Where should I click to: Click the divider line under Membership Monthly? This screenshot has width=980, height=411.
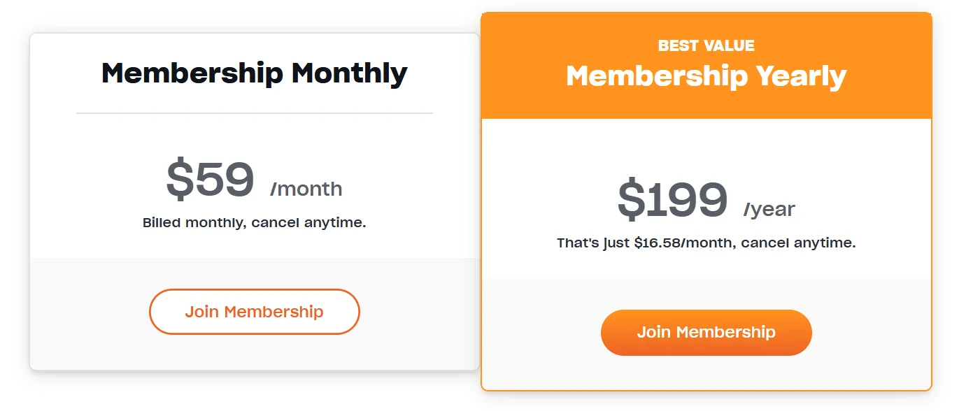pyautogui.click(x=254, y=113)
